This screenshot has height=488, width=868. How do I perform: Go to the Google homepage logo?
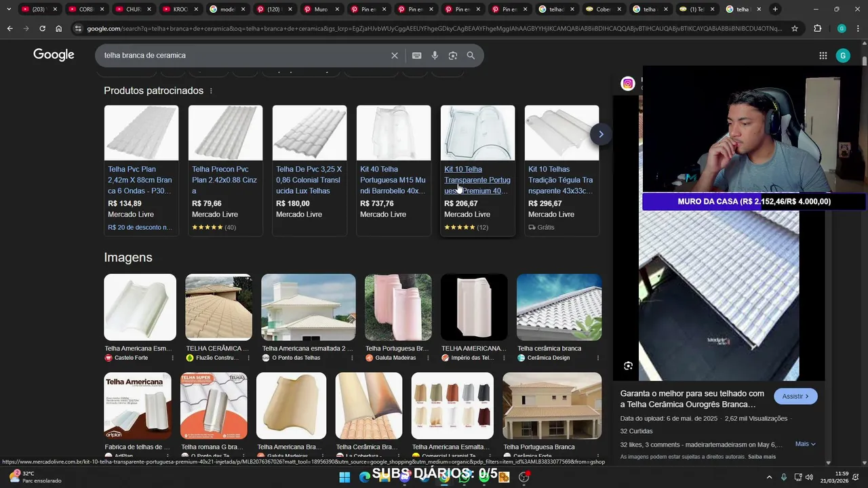[x=54, y=55]
